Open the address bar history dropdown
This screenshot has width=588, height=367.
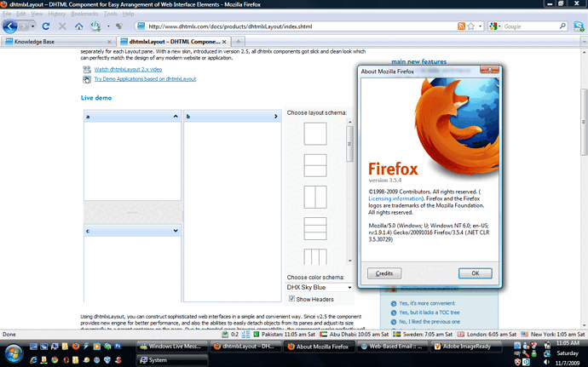tap(481, 26)
